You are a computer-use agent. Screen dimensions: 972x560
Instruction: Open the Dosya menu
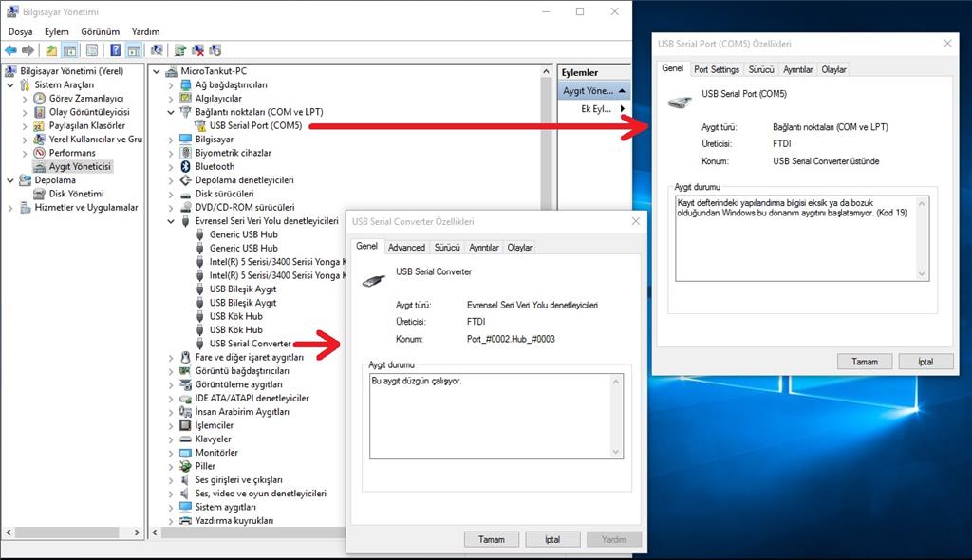(21, 31)
